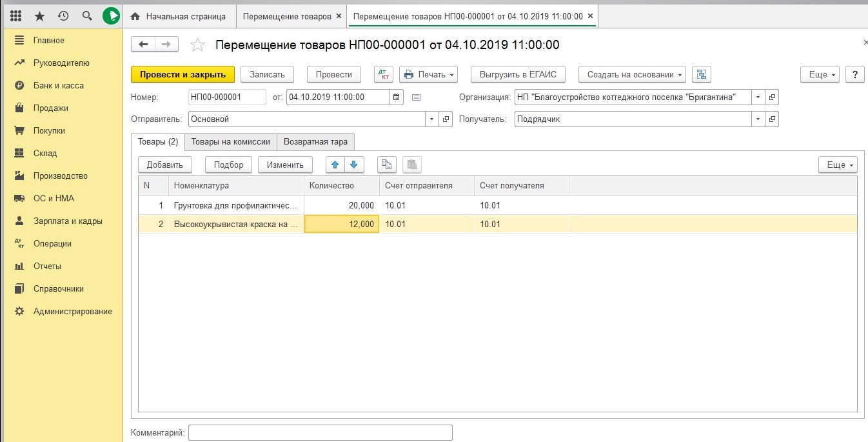
Task: Open the Получатель dropdown list
Action: [758, 119]
